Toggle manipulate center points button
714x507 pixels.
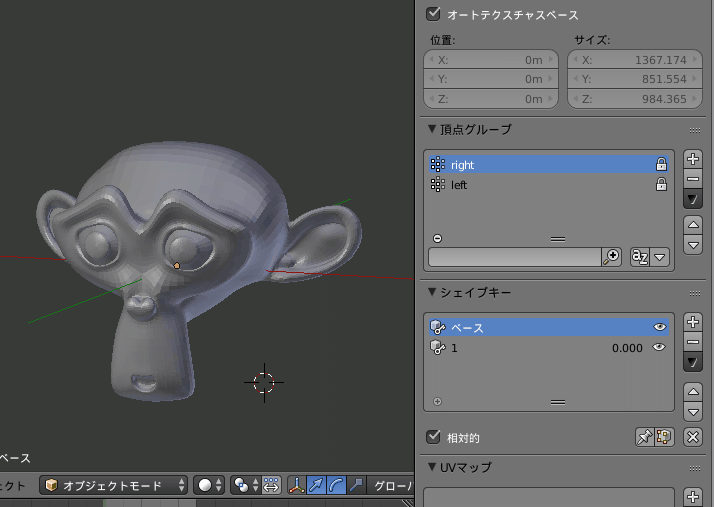(271, 486)
